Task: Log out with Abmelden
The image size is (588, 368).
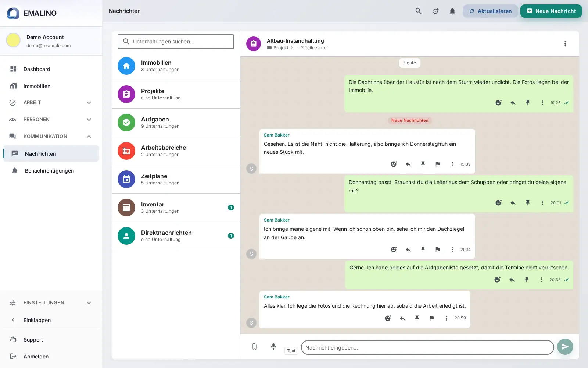Action: [x=51, y=357]
